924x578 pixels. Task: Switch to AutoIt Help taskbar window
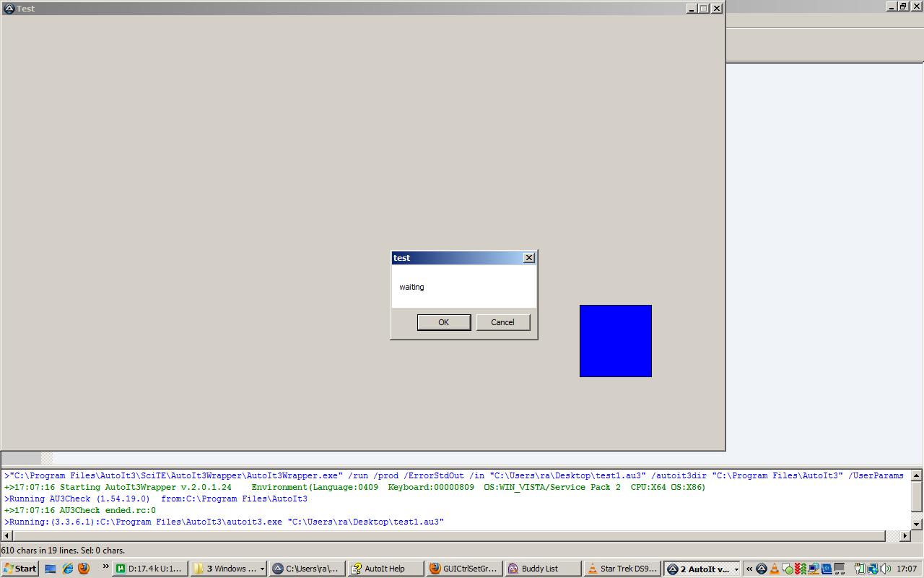tap(385, 569)
